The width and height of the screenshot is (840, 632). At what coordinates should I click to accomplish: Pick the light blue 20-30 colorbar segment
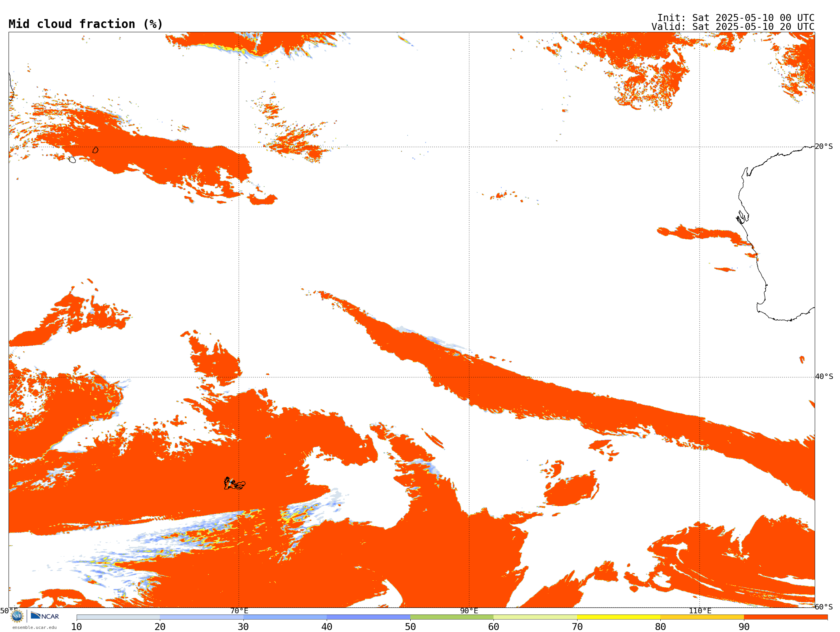201,617
